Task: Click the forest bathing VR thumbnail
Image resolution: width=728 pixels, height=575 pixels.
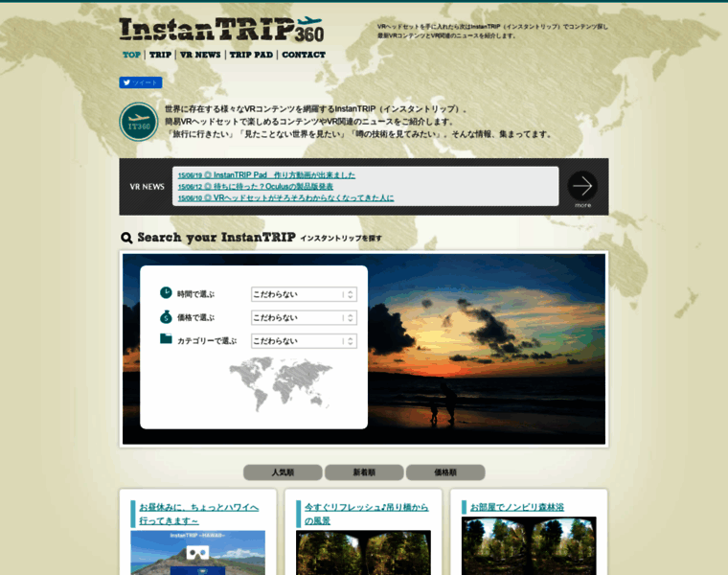Action: 529,545
